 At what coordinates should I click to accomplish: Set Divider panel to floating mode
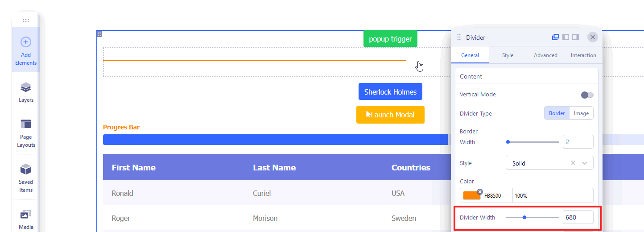556,37
